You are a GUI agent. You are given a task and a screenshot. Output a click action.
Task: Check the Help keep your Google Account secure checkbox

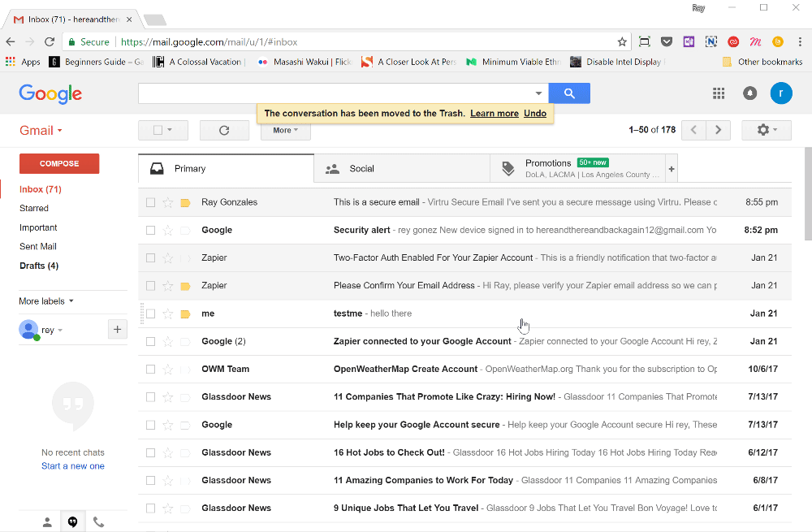coord(151,426)
